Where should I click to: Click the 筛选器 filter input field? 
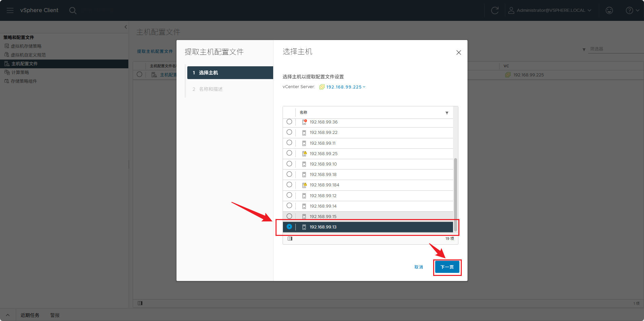[616, 49]
